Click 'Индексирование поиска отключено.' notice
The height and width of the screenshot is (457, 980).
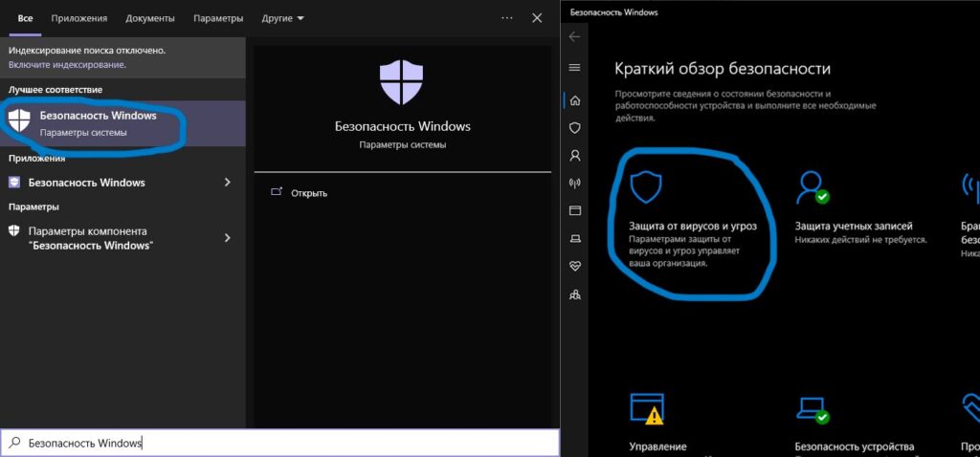[87, 51]
